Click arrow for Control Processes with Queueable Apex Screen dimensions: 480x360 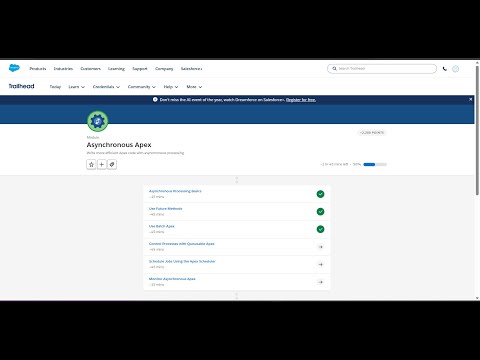click(320, 247)
